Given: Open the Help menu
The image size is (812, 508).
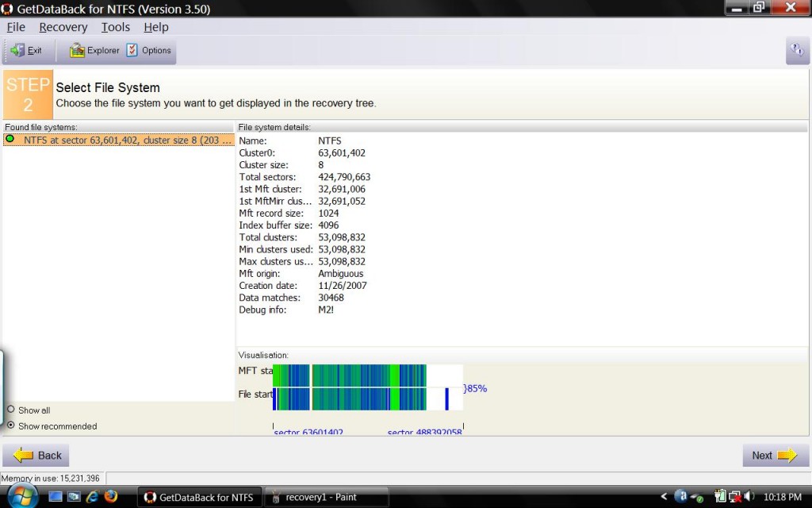Looking at the screenshot, I should [156, 27].
